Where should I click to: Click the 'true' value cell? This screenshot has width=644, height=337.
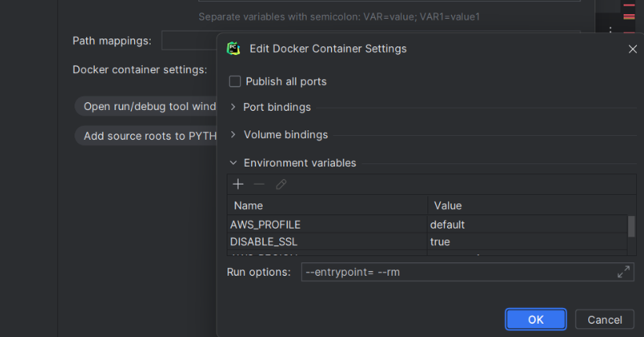(527, 241)
